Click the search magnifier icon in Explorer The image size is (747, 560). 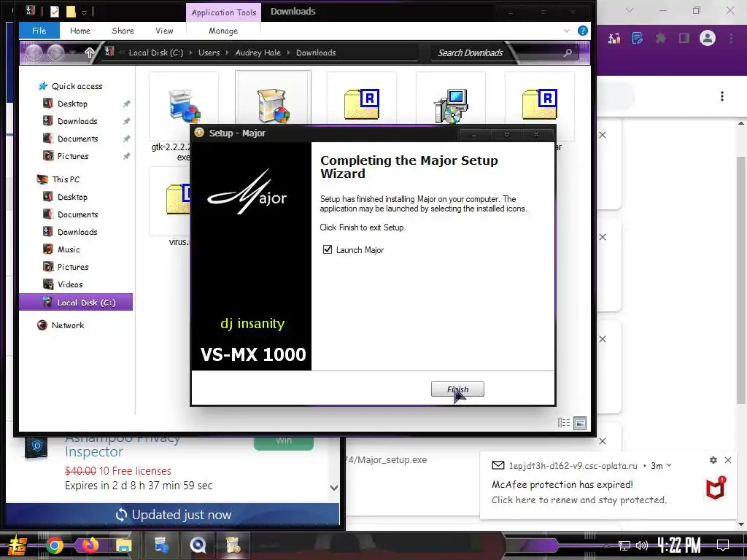(x=568, y=52)
